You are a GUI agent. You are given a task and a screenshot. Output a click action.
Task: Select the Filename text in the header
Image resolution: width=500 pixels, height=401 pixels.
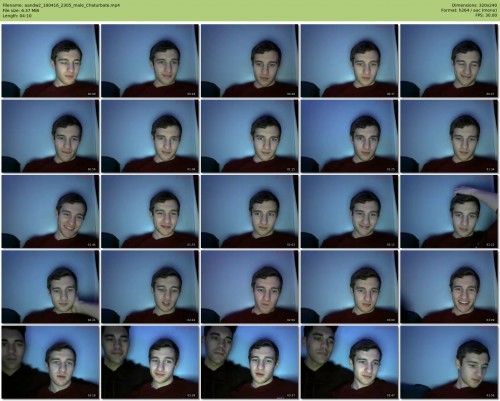[x=61, y=5]
